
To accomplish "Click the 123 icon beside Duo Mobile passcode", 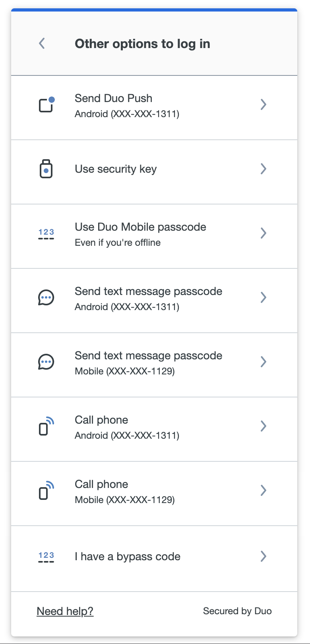I will [46, 233].
